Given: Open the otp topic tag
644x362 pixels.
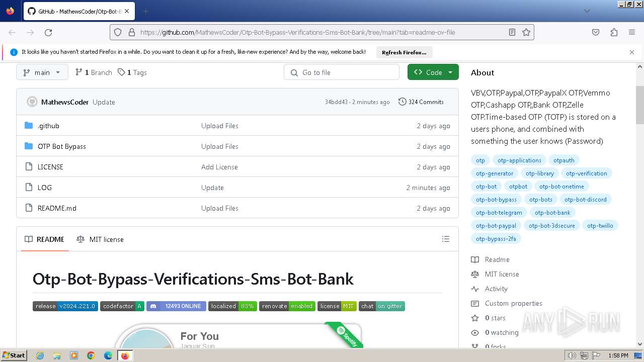Looking at the screenshot, I should tap(480, 160).
